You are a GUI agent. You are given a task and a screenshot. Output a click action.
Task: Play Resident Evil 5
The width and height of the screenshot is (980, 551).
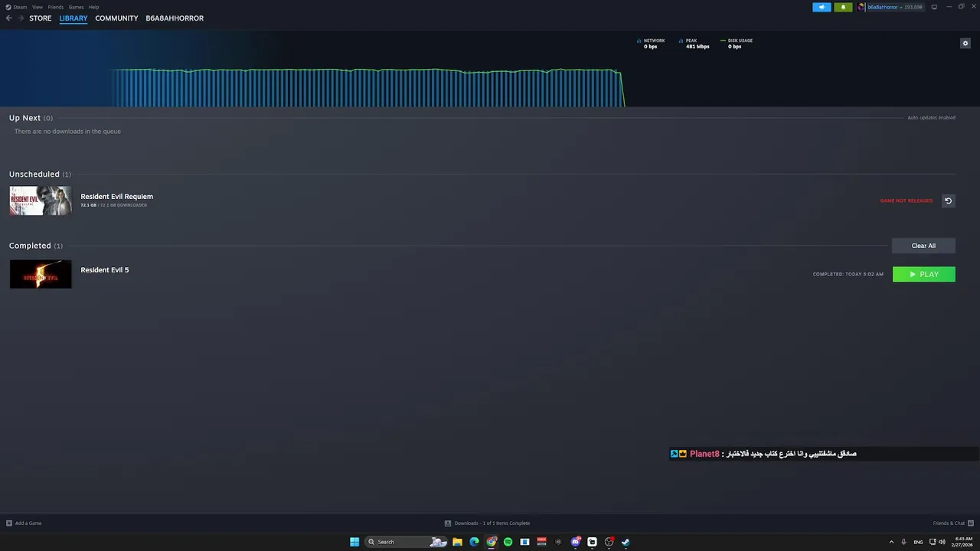pos(924,274)
